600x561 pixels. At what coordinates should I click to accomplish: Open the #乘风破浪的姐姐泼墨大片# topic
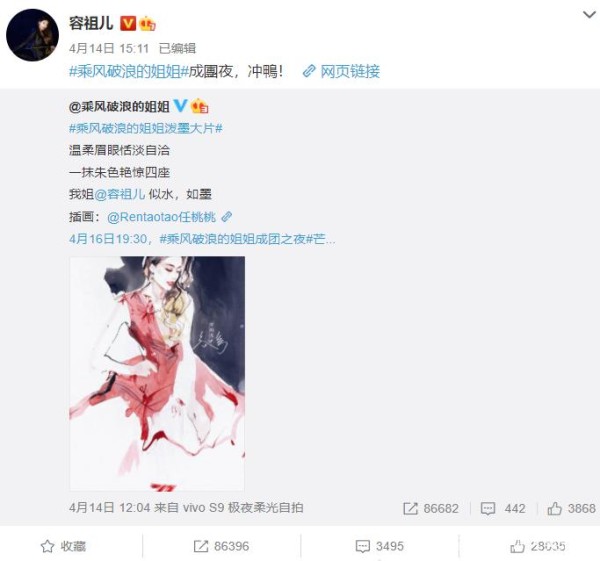click(146, 128)
